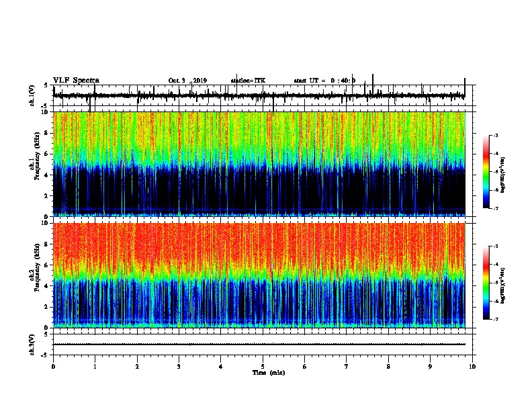
Task: Click the ch.1 color bar "log(PSD)" label
Action: [502, 175]
